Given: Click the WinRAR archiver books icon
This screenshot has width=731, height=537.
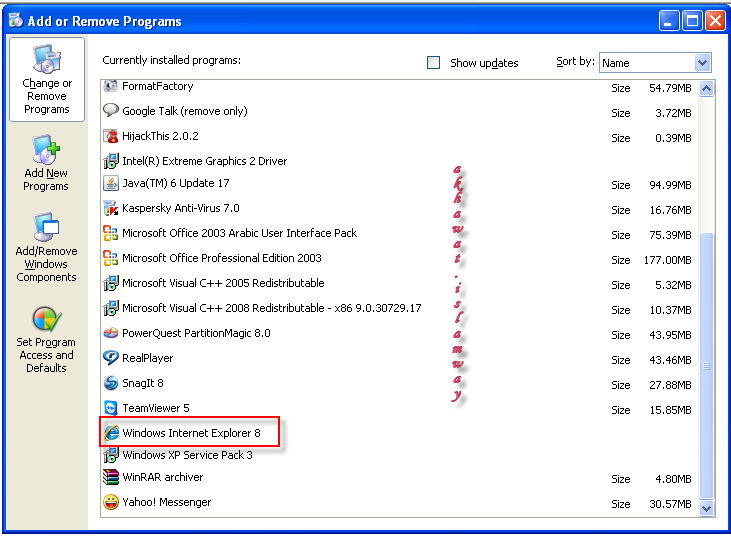Looking at the screenshot, I should pos(110,477).
